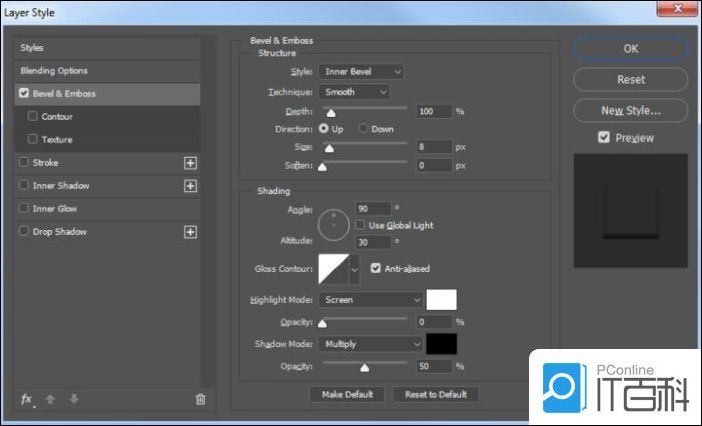The image size is (702, 426).
Task: Add another Inner Shadow with plus icon
Action: [x=190, y=186]
